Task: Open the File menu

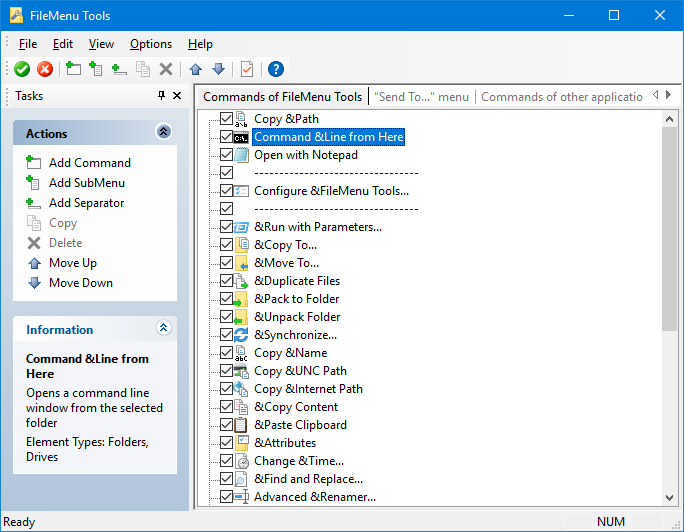Action: coord(28,44)
